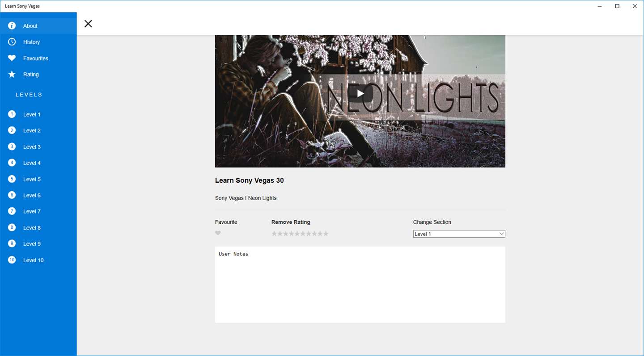This screenshot has height=356, width=644.
Task: Click the number 8 circle icon
Action: [12, 227]
